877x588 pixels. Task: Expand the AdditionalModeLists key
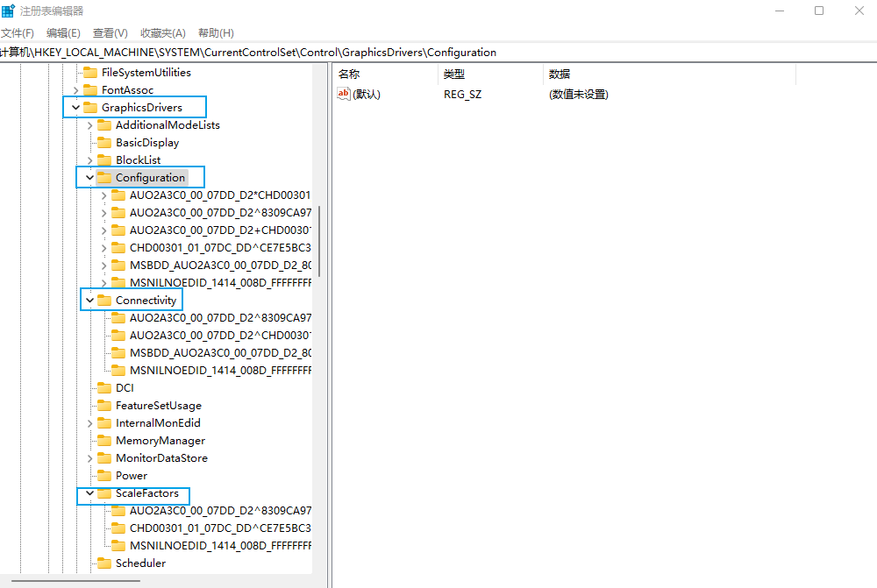[x=89, y=125]
